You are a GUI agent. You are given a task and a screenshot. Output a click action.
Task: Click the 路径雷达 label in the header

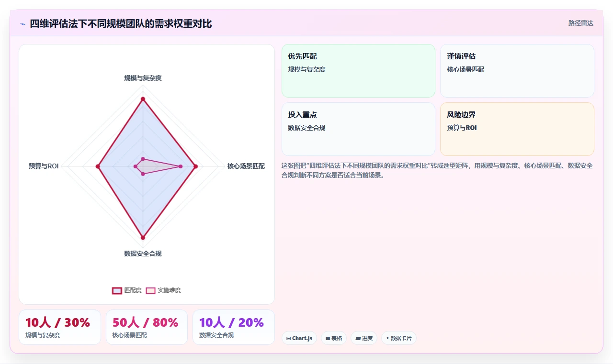click(x=581, y=23)
